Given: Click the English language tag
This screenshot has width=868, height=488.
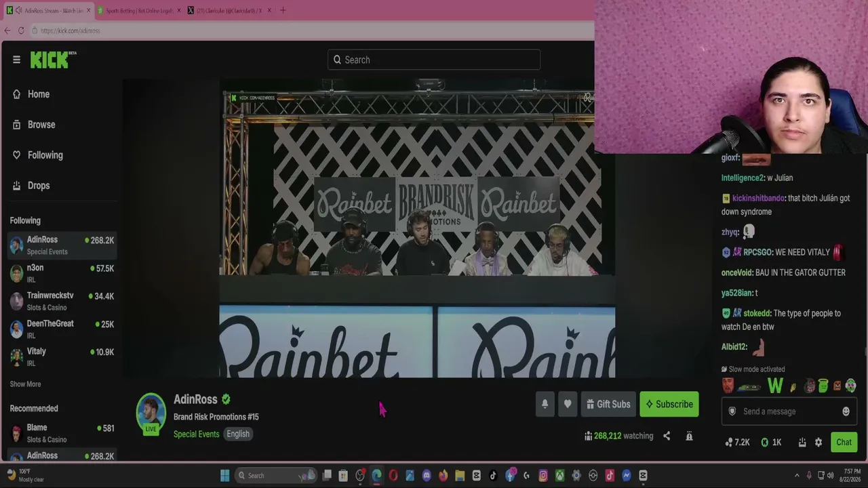Looking at the screenshot, I should coord(238,434).
